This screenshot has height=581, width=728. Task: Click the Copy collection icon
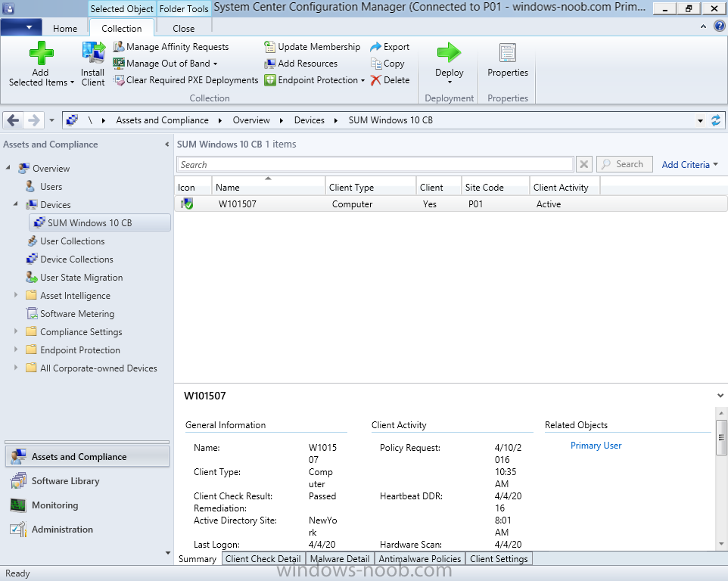coord(375,63)
